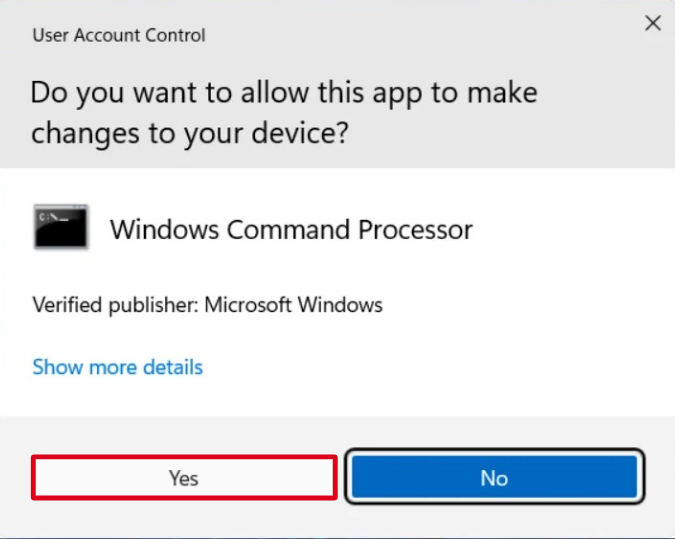Expand Show more details
This screenshot has width=675, height=539.
click(x=117, y=367)
